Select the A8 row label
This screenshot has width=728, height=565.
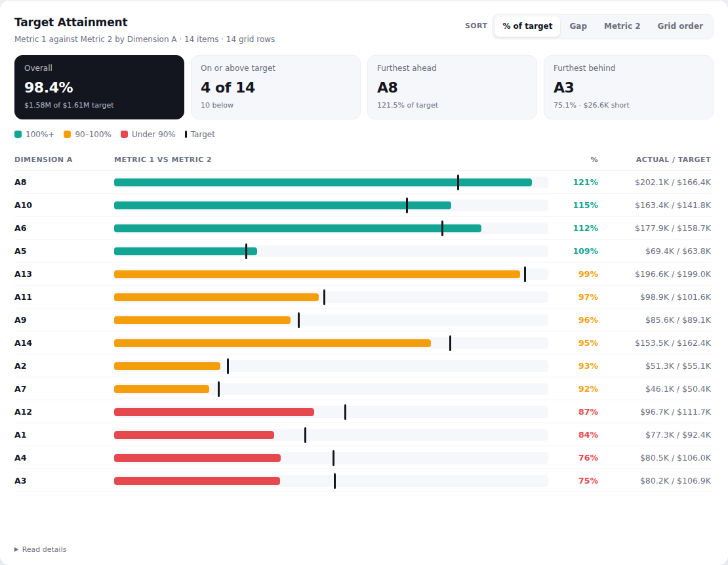pos(20,182)
